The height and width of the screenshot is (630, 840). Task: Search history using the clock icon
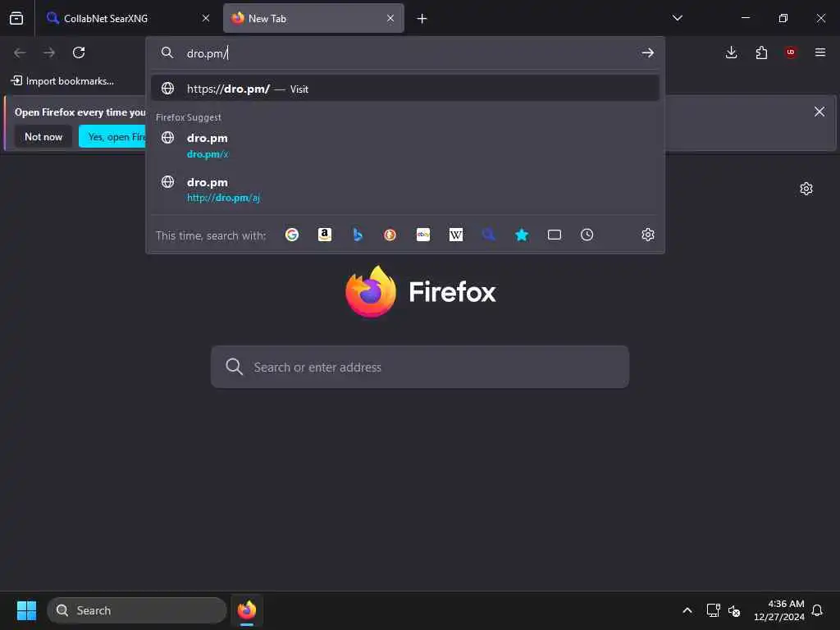tap(587, 235)
